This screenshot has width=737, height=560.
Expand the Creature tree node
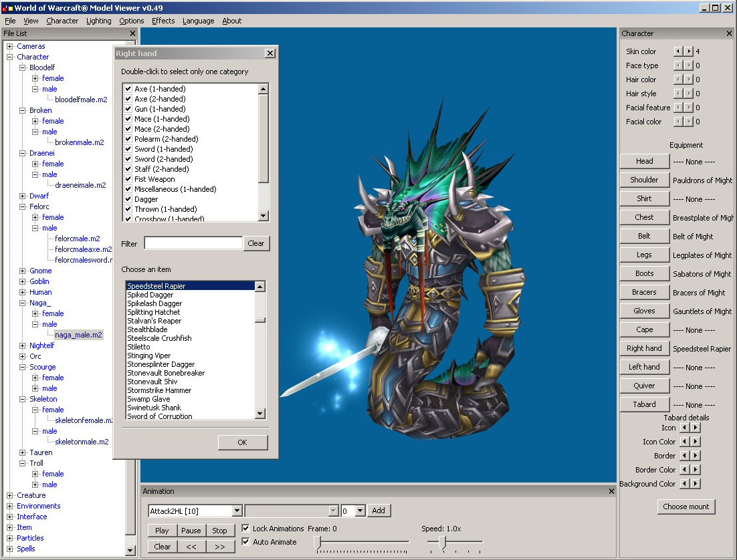pos(10,495)
